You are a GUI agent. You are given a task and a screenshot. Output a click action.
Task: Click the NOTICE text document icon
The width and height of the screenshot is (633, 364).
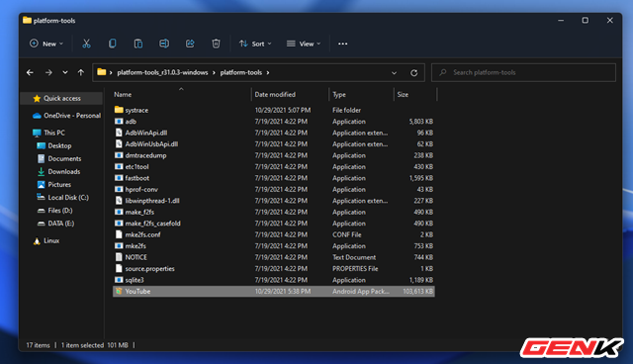click(119, 257)
